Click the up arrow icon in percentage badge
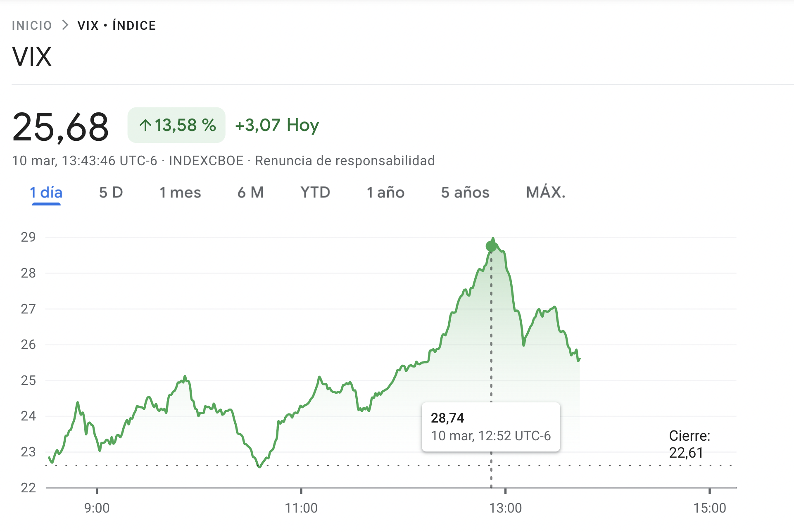The height and width of the screenshot is (532, 794). (x=145, y=125)
